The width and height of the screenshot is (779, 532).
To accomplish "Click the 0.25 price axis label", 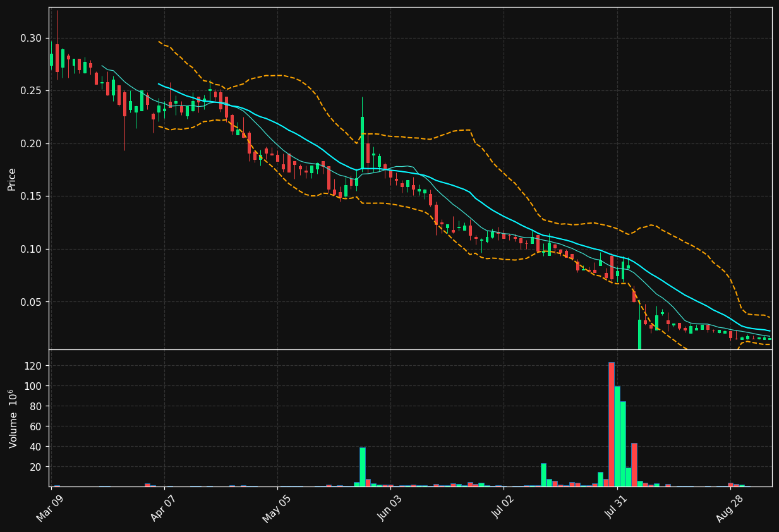I will click(31, 90).
